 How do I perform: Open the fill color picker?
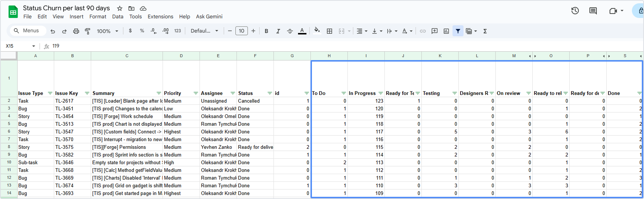[x=317, y=31]
